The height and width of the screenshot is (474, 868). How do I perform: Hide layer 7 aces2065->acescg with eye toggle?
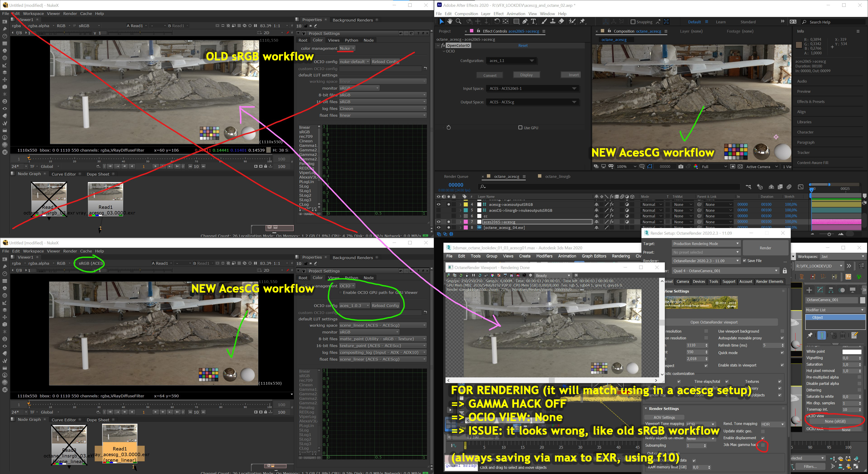(438, 222)
